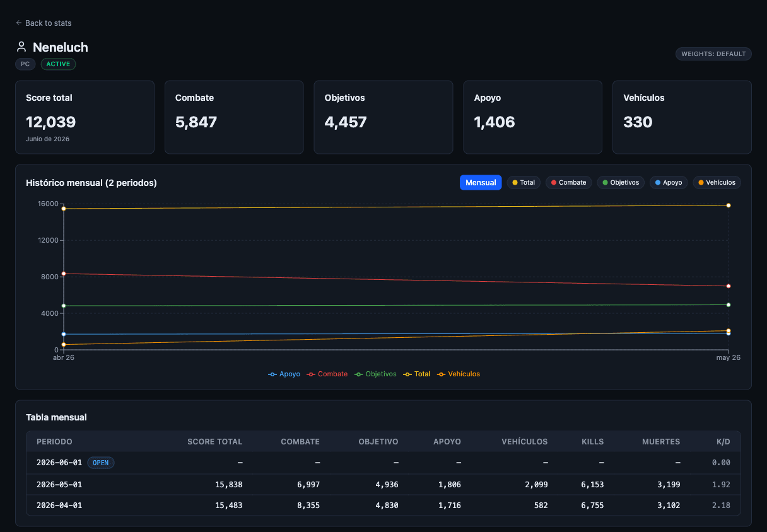Click the Junio de 2026 caption
767x532 pixels.
[48, 139]
